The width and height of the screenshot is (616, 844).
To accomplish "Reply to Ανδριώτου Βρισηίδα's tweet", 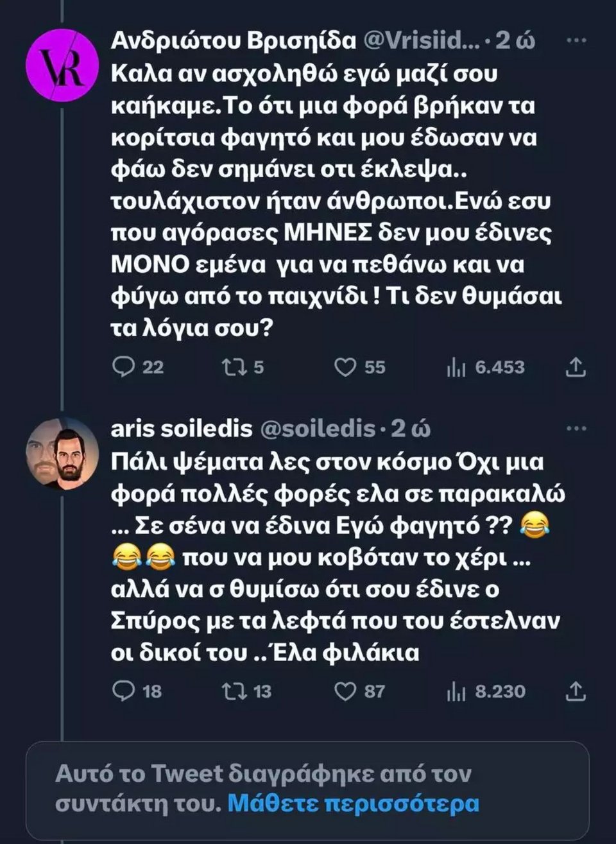I will [x=123, y=367].
